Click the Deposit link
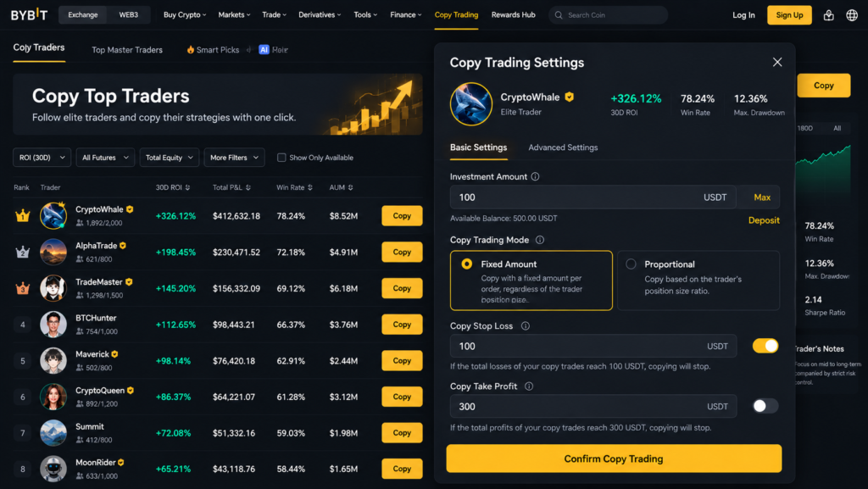Image resolution: width=868 pixels, height=489 pixels. [764, 220]
